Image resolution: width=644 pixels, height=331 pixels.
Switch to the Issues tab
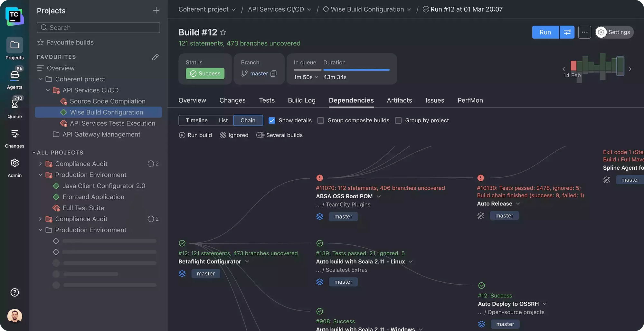[435, 100]
